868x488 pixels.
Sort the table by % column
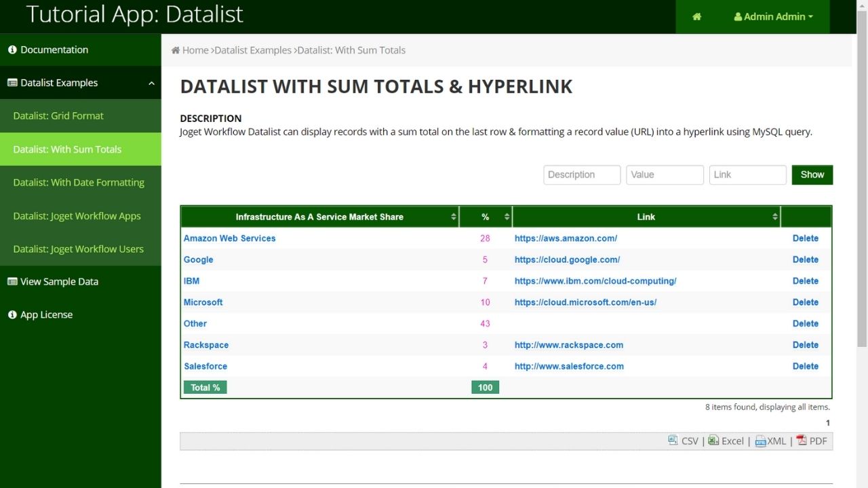tap(486, 217)
